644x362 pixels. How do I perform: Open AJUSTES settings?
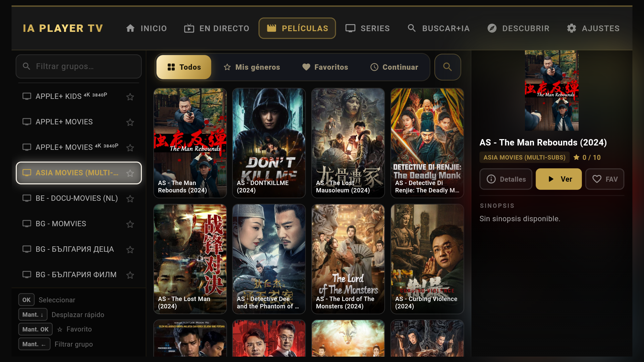593,28
